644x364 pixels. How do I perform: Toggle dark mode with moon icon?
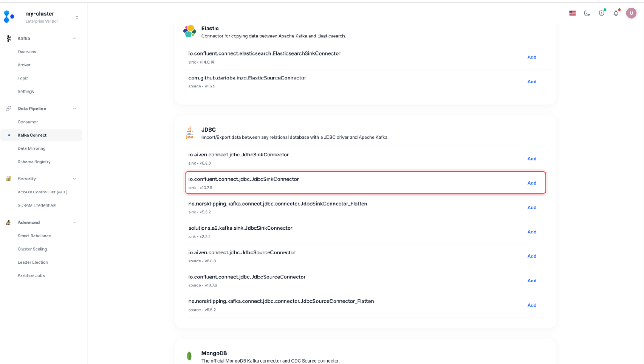point(587,13)
